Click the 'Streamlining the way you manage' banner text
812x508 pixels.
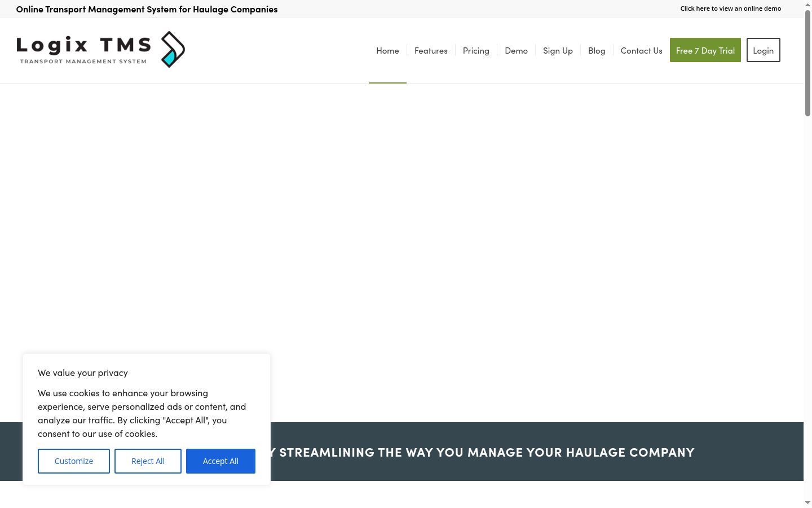(482, 452)
